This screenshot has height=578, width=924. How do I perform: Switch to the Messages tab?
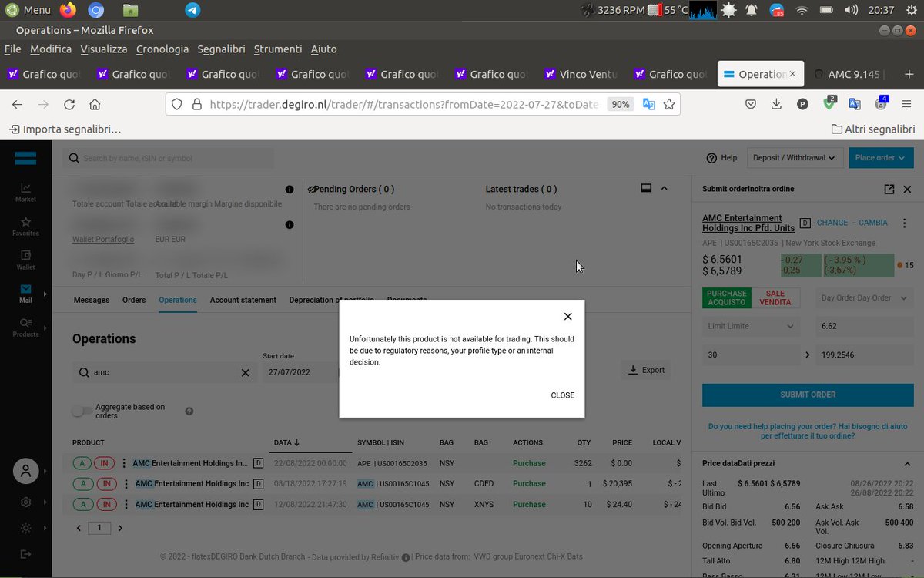coord(92,300)
